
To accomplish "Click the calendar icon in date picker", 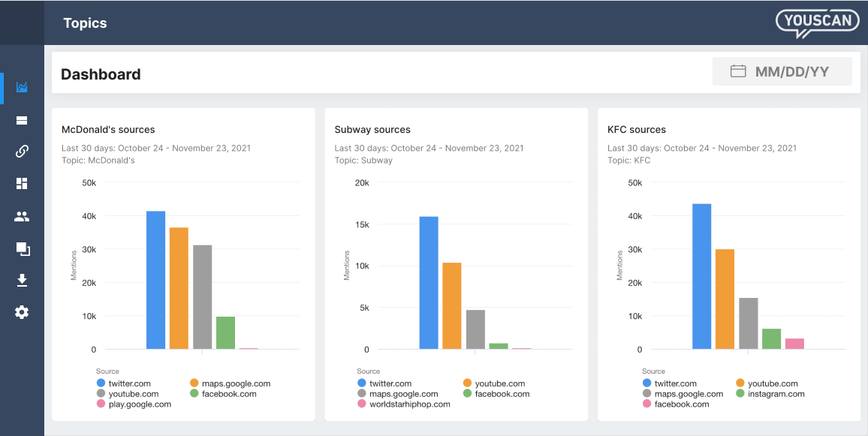I will click(738, 71).
